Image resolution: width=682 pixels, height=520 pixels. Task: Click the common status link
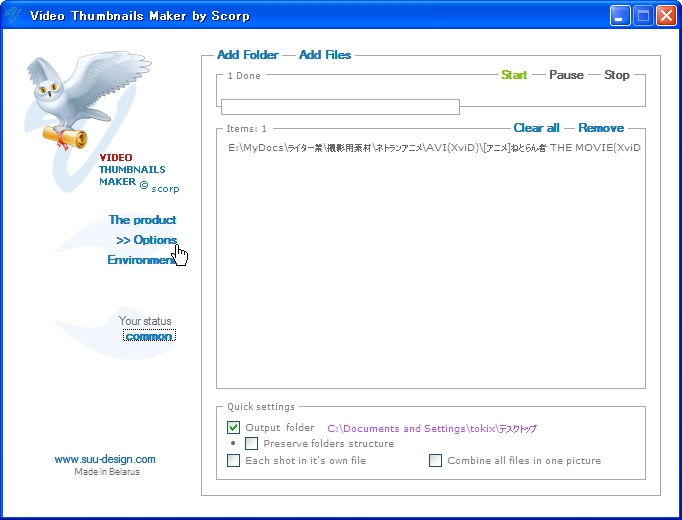coord(149,336)
